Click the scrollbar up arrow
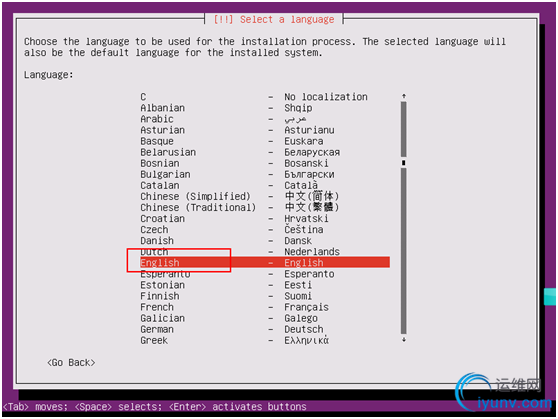This screenshot has height=419, width=558. (x=404, y=96)
